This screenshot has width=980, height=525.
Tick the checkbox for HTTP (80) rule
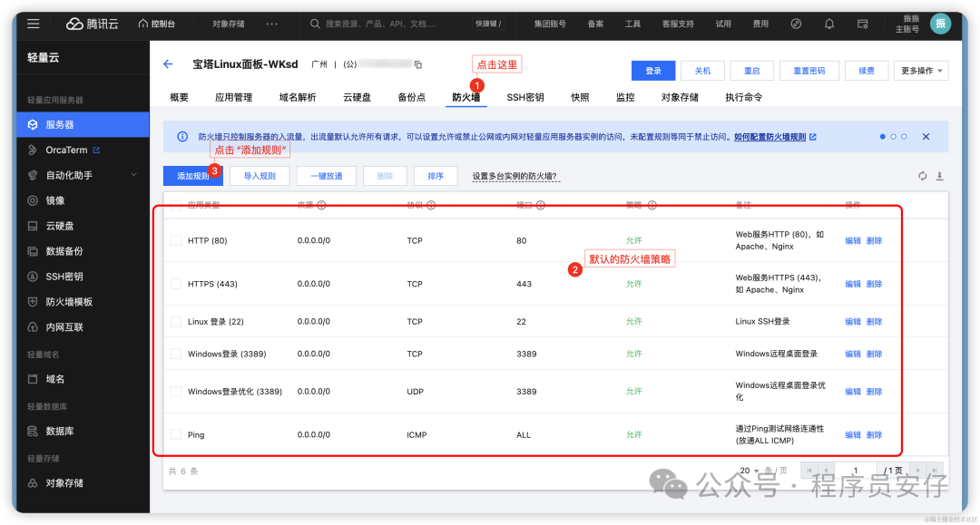coord(176,240)
